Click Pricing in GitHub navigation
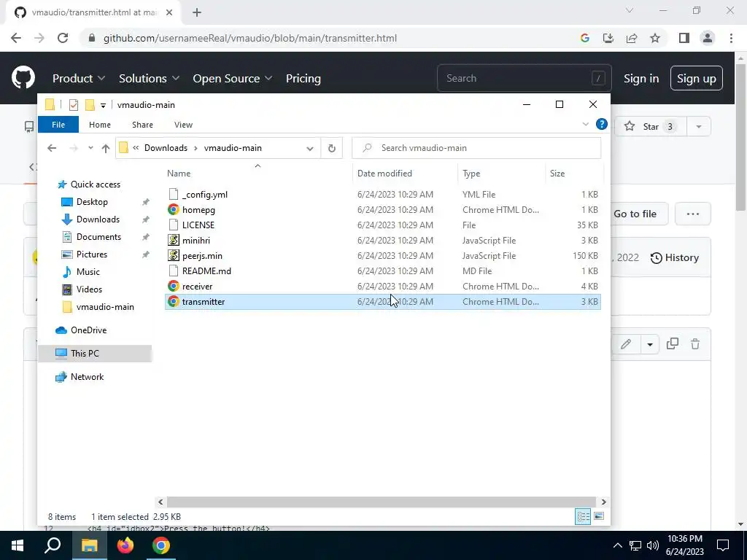This screenshot has width=747, height=560. [303, 78]
